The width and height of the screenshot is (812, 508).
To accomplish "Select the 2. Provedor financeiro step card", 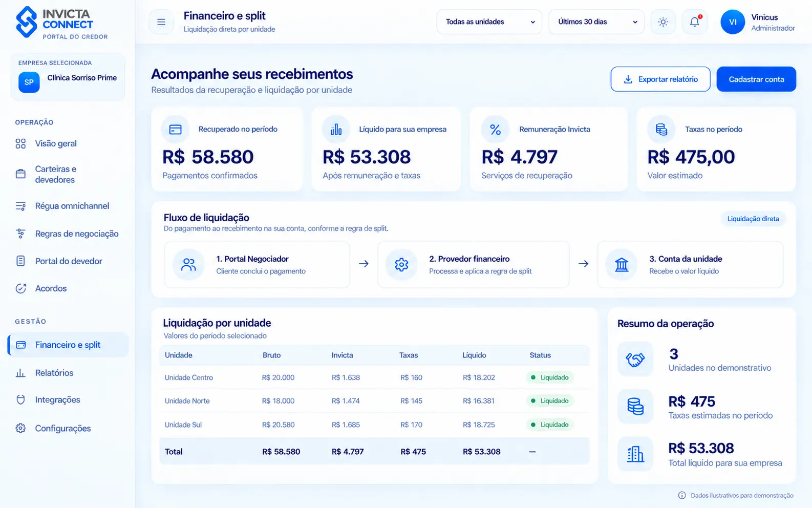I will tap(474, 264).
